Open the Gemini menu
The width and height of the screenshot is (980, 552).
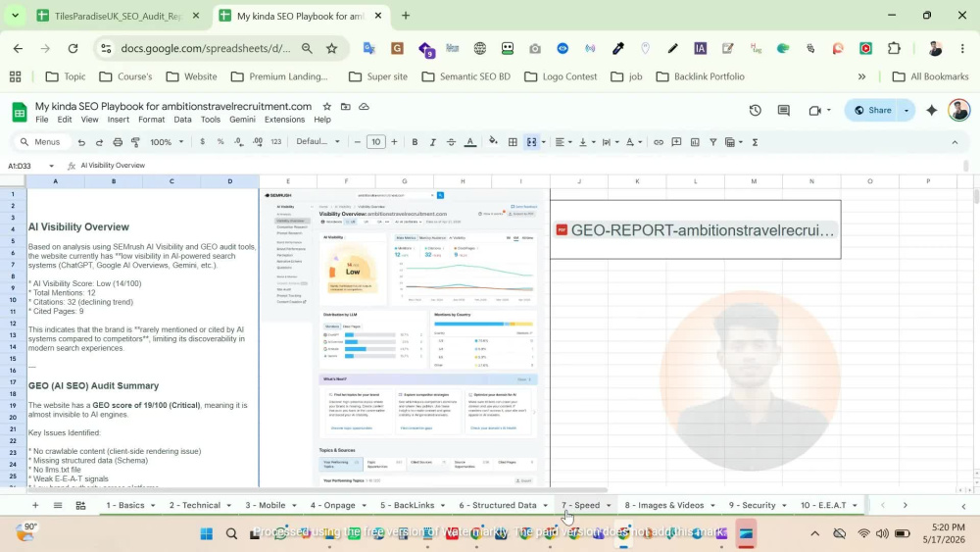(242, 120)
